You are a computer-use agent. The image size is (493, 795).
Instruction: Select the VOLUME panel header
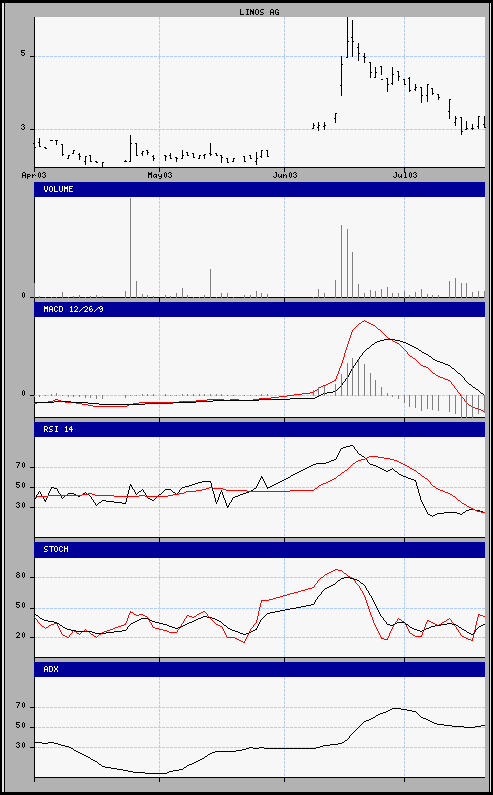click(260, 189)
